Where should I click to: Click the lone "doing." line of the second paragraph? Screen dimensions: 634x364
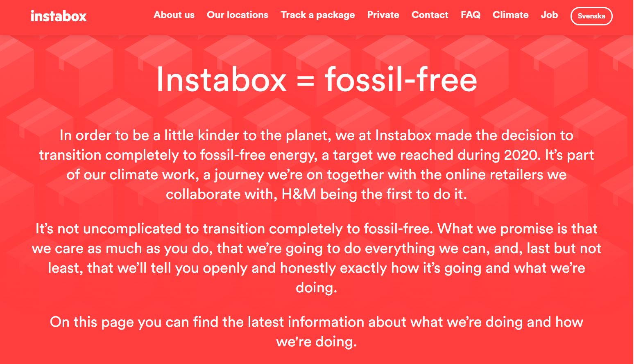click(x=317, y=288)
